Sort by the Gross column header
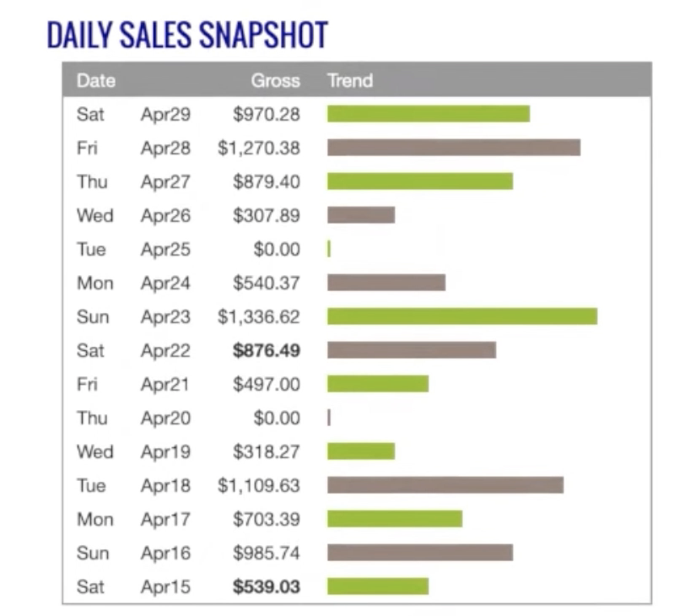Image resolution: width=685 pixels, height=616 pixels. point(275,82)
